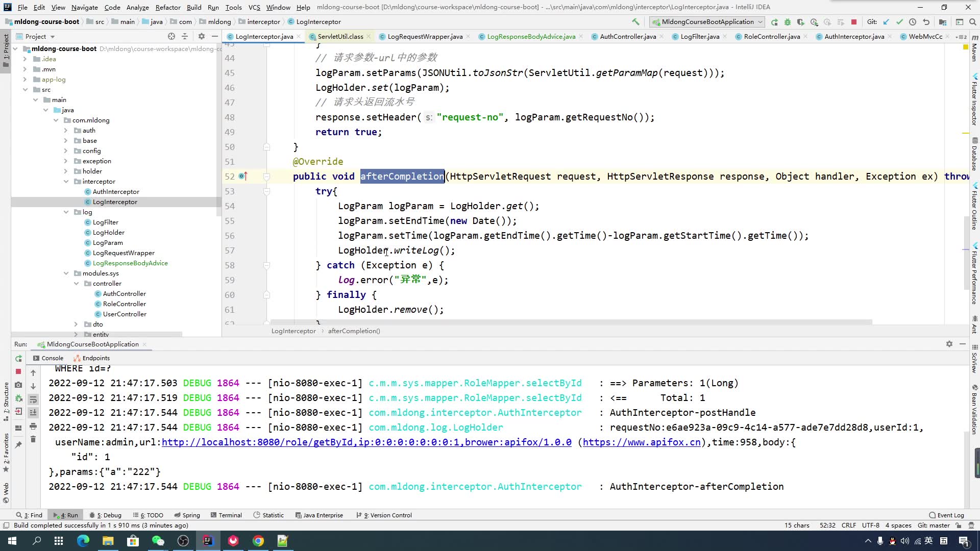This screenshot has width=980, height=551.
Task: Open Git history clock icon
Action: pos(913,22)
